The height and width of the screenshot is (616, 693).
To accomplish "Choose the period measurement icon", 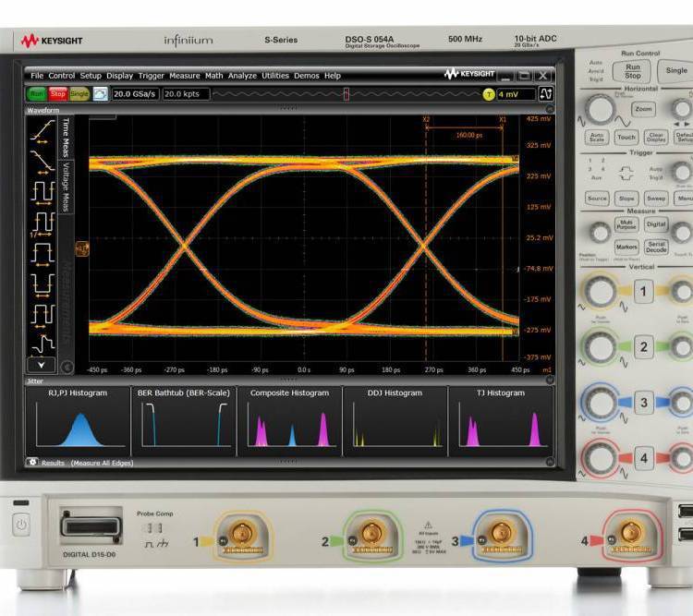I will point(43,193).
